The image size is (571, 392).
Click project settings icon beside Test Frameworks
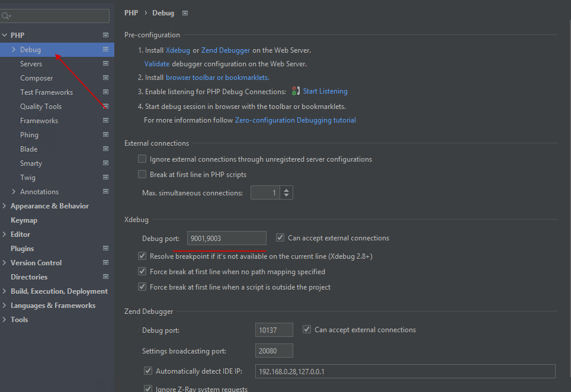pyautogui.click(x=105, y=92)
